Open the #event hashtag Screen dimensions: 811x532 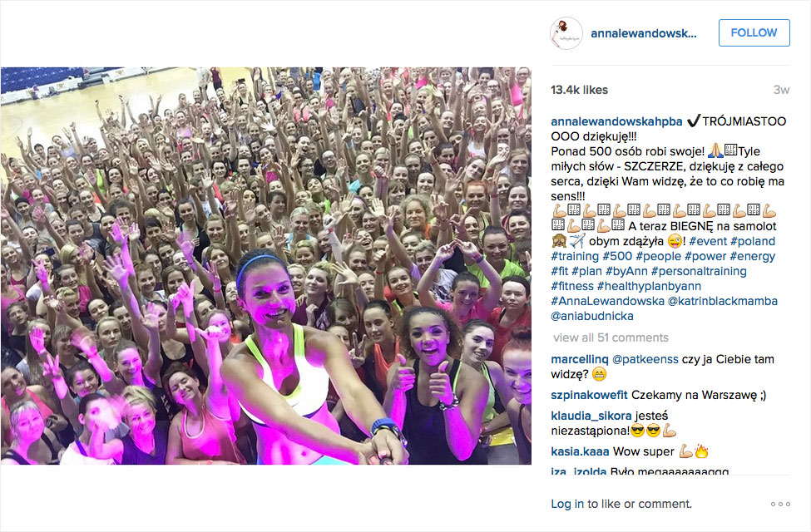click(708, 241)
